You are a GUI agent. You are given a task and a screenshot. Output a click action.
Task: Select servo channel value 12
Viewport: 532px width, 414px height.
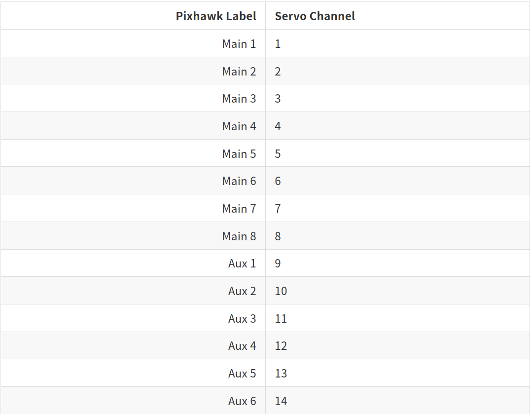pyautogui.click(x=281, y=346)
